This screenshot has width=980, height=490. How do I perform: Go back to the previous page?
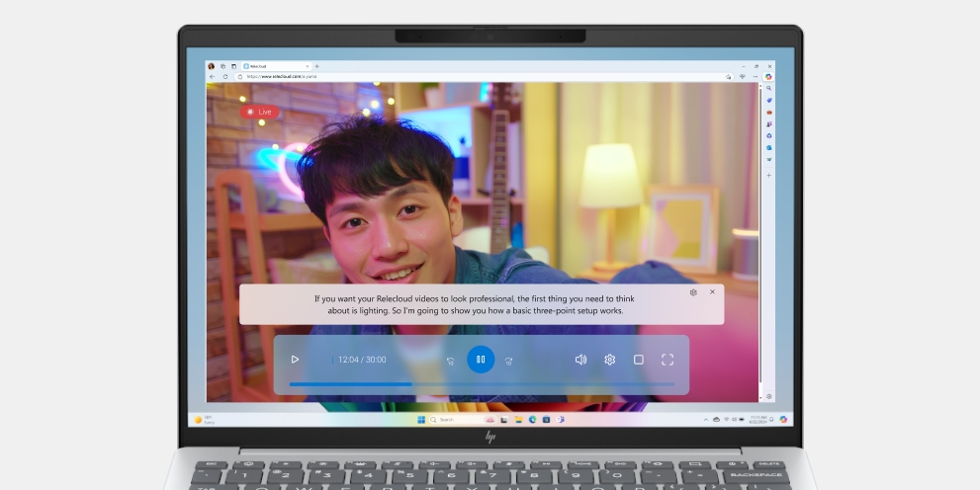click(x=212, y=77)
